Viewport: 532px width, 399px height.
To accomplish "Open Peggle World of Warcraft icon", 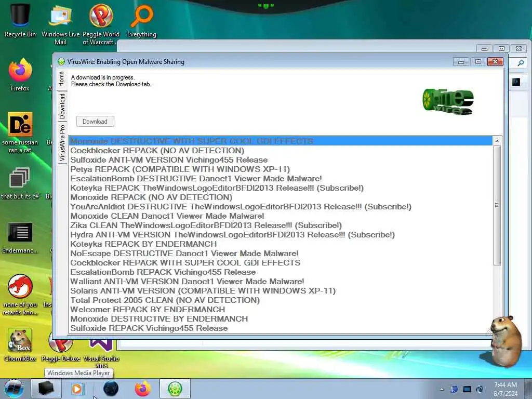I will [101, 24].
